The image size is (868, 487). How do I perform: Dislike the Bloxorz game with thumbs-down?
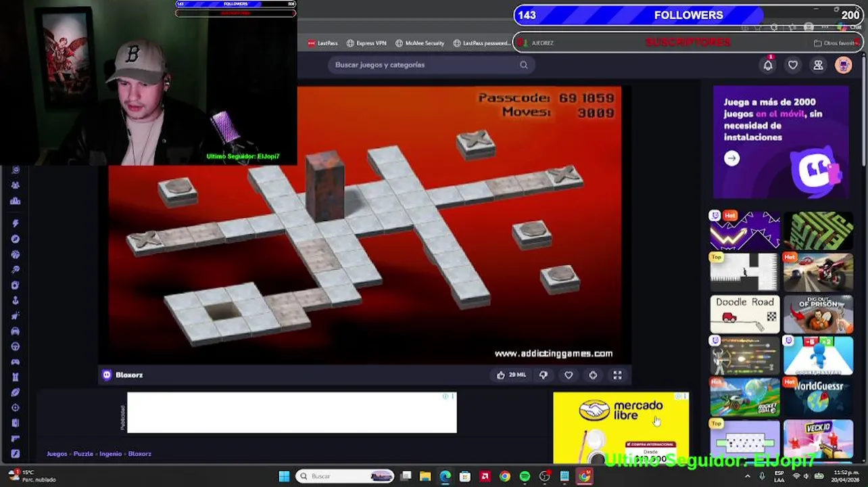pyautogui.click(x=544, y=375)
